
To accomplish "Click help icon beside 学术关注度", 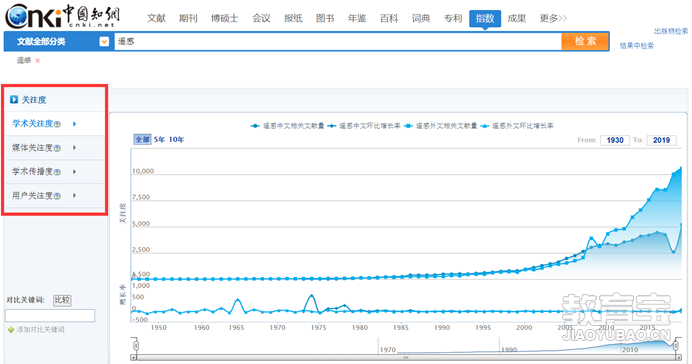I will click(57, 124).
